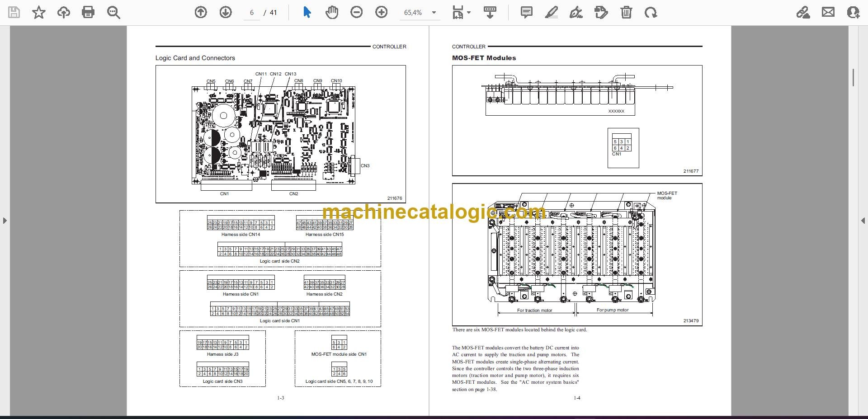Click the page number 1-4 footer
868x419 pixels.
pos(577,398)
